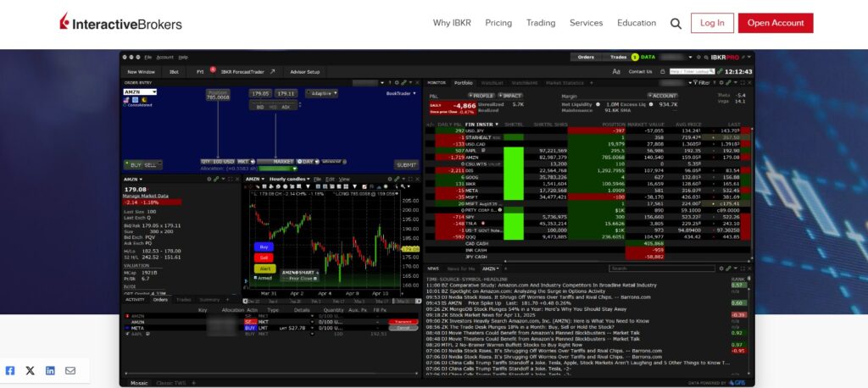This screenshot has height=388, width=868.
Task: Click the blue Buy button on chart
Action: 264,247
